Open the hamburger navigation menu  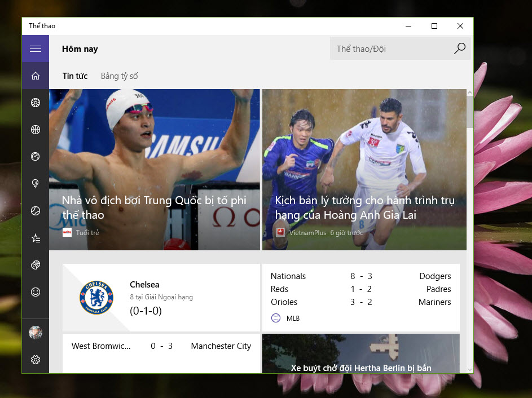[36, 49]
